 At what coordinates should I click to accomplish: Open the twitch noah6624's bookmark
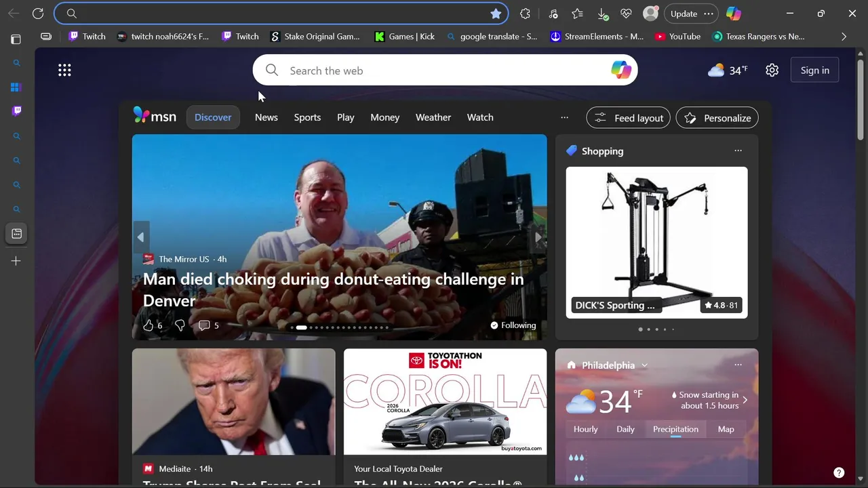point(163,37)
